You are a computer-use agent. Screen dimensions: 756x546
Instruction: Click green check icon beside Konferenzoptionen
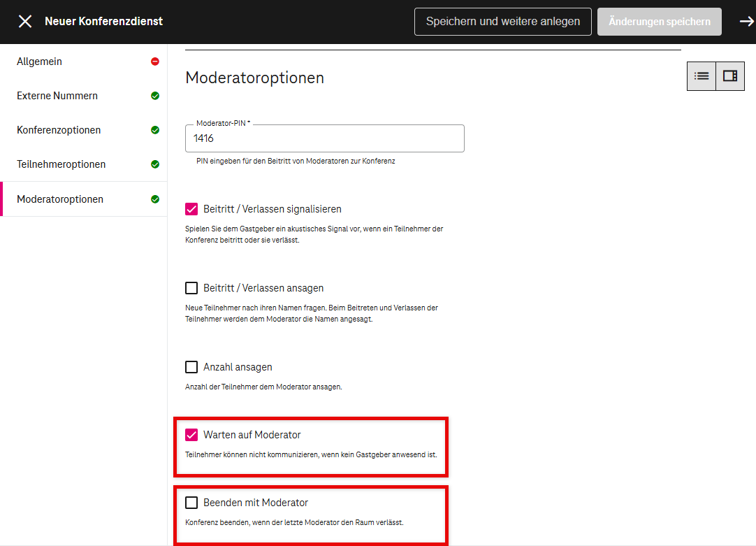click(x=155, y=130)
